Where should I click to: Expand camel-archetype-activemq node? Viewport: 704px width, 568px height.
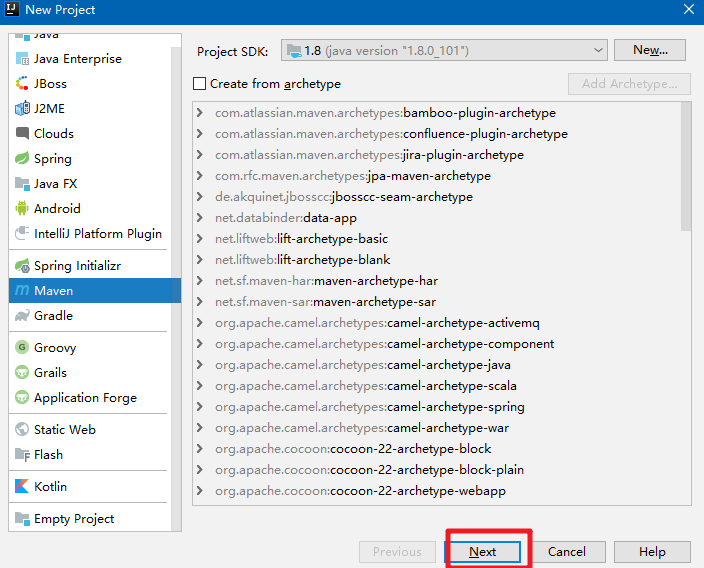[x=200, y=323]
